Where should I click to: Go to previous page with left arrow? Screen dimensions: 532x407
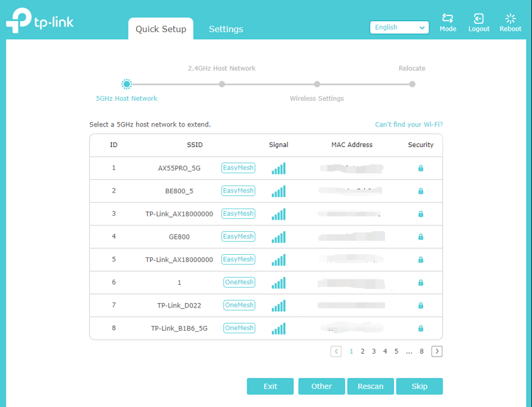[x=336, y=351]
